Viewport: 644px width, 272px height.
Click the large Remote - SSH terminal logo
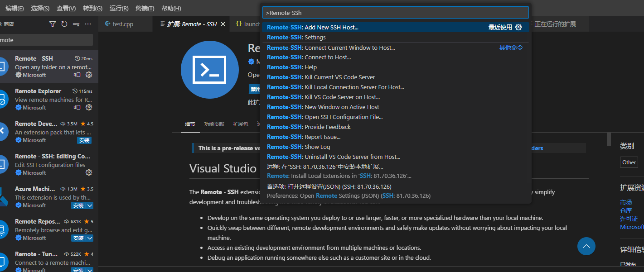pos(209,70)
